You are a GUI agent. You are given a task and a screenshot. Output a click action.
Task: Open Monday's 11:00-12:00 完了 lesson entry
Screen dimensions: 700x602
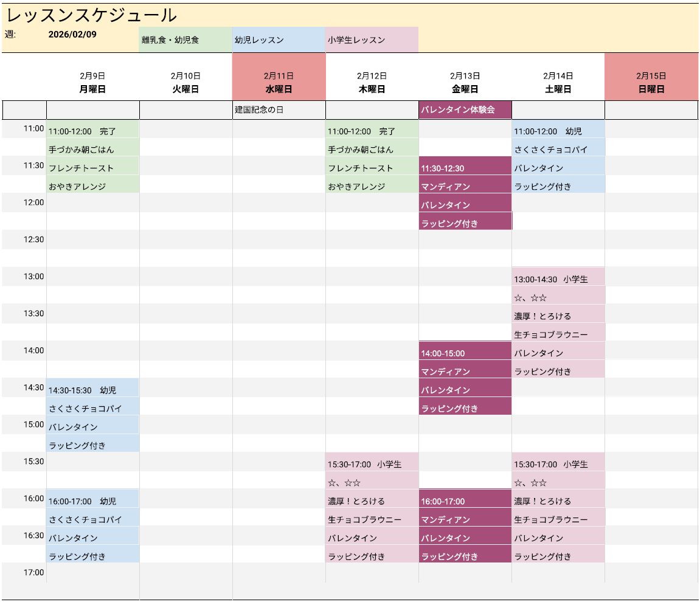92,131
